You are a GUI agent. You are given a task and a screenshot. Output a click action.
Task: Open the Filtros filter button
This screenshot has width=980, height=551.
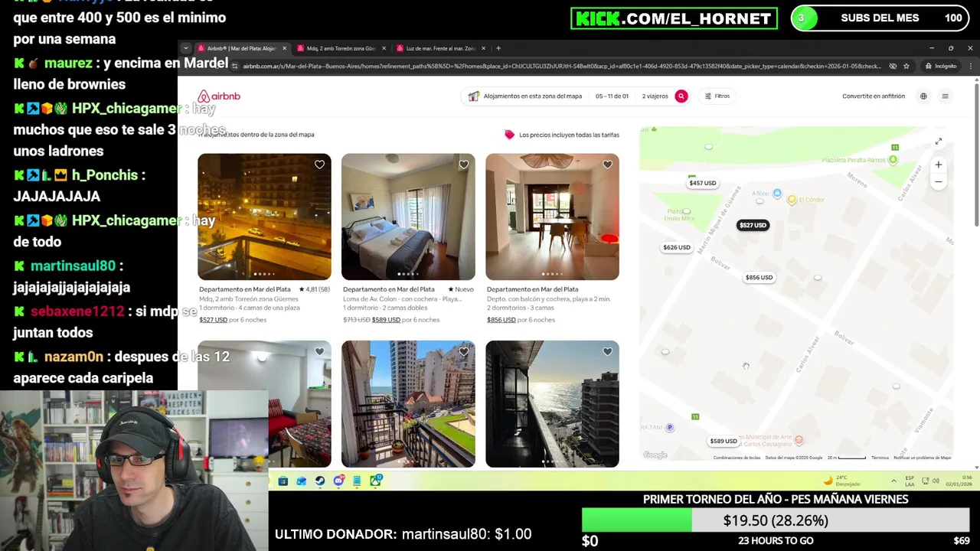(717, 96)
